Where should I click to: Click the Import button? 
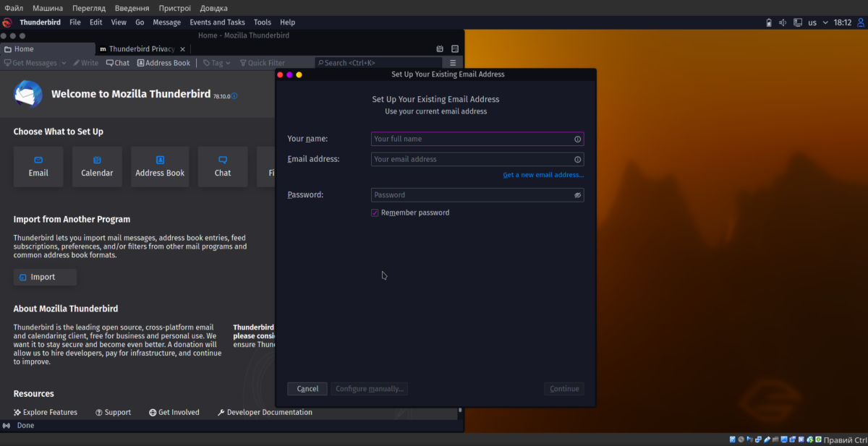(45, 277)
